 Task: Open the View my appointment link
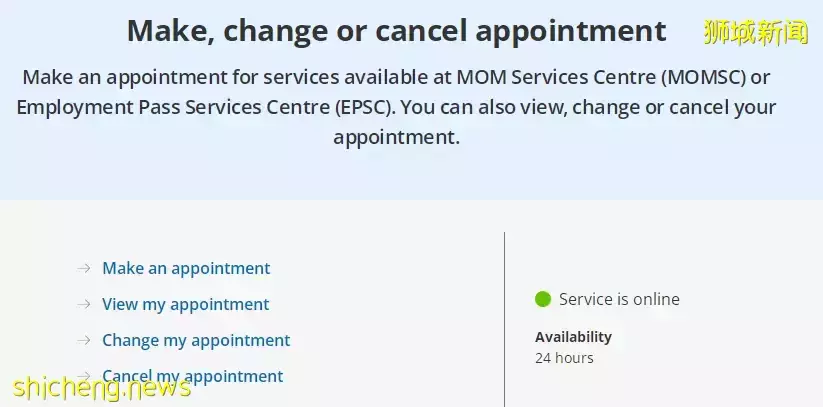pos(186,304)
